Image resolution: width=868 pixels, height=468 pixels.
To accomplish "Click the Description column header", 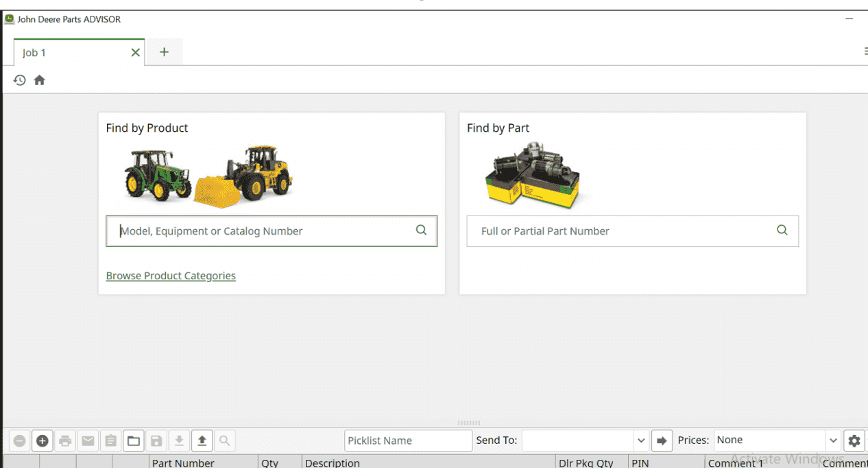I will [429, 462].
